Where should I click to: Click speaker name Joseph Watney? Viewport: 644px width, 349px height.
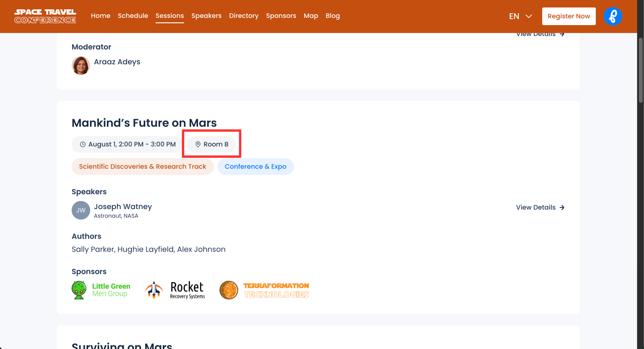click(123, 207)
